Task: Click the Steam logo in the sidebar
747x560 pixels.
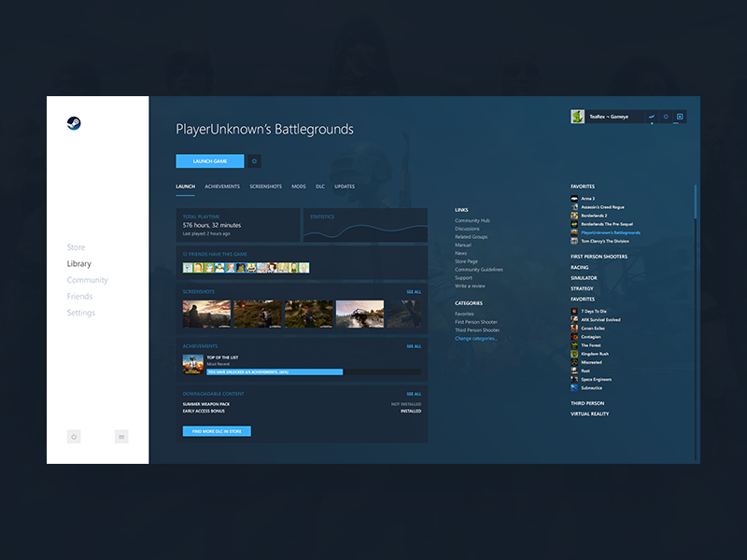Action: pyautogui.click(x=74, y=122)
